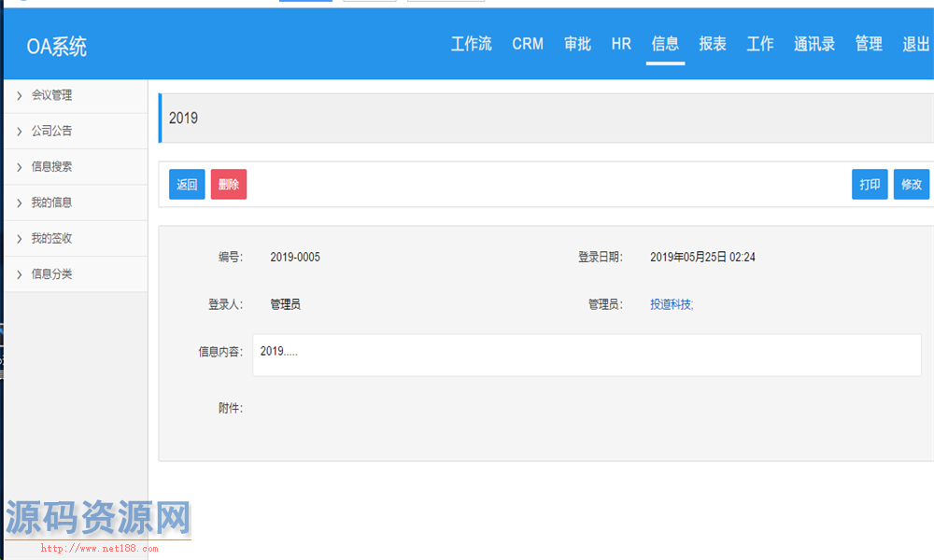
Task: Open the 投道科技 administrator link
Action: coord(670,303)
